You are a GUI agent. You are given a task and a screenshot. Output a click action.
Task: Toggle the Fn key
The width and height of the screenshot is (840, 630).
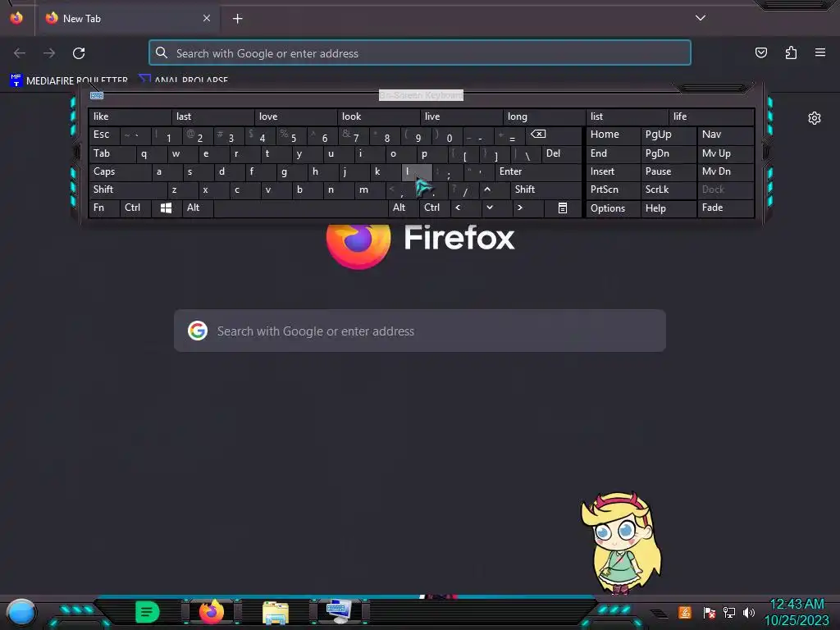[104, 208]
